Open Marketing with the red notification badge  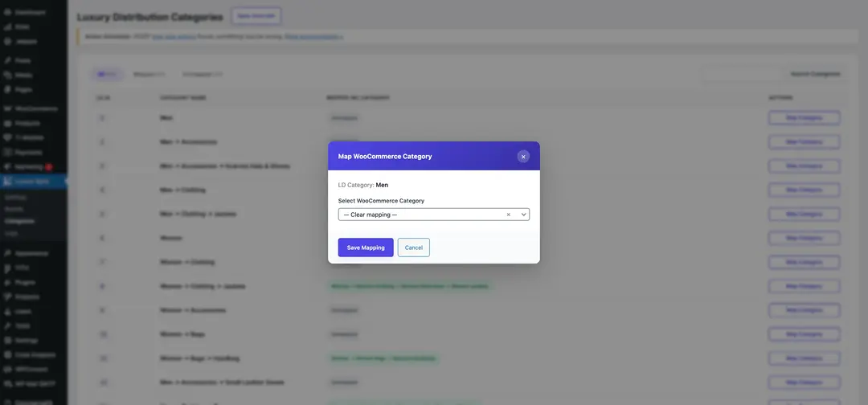(29, 166)
